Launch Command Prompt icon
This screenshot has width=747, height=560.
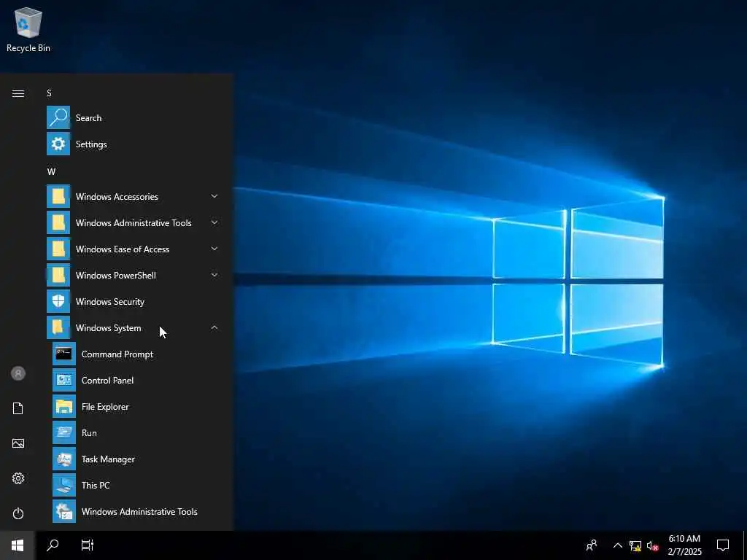64,354
